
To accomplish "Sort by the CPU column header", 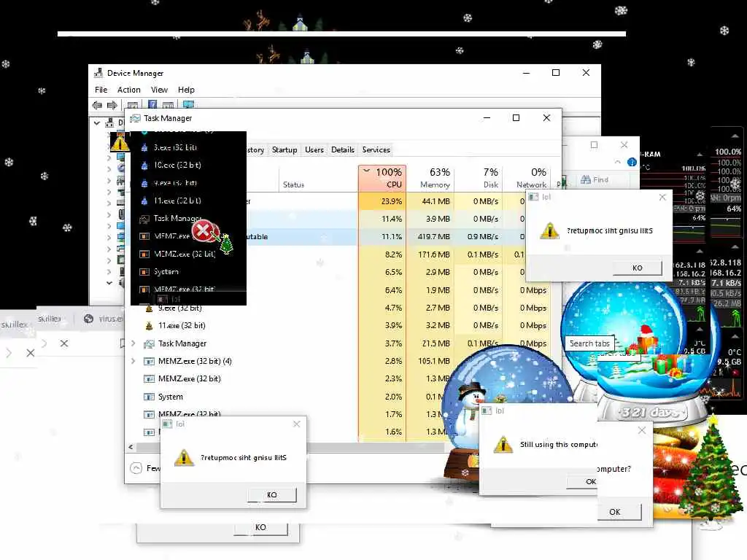I will [x=382, y=178].
